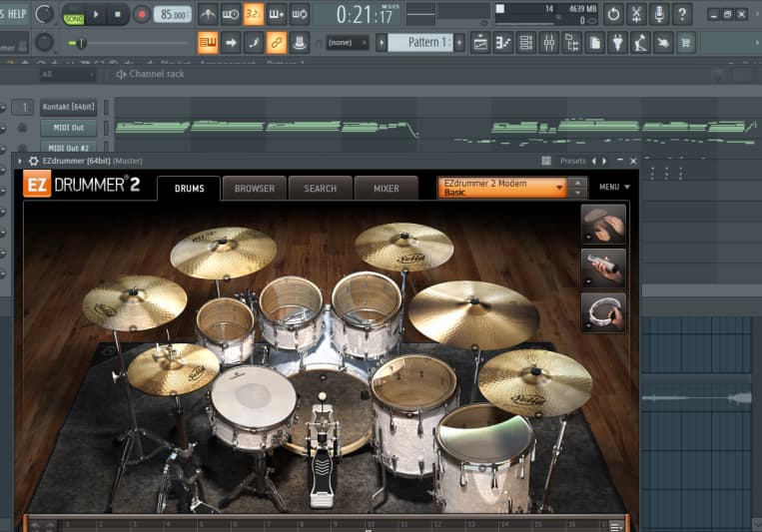Click the question mark help icon
This screenshot has height=532, width=762.
pyautogui.click(x=682, y=15)
